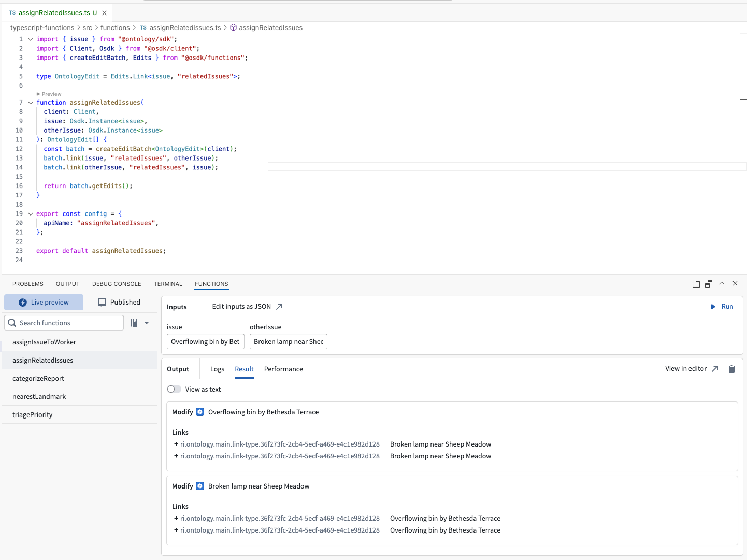747x560 pixels.
Task: Select nearestLandmark in function list
Action: 80,397
